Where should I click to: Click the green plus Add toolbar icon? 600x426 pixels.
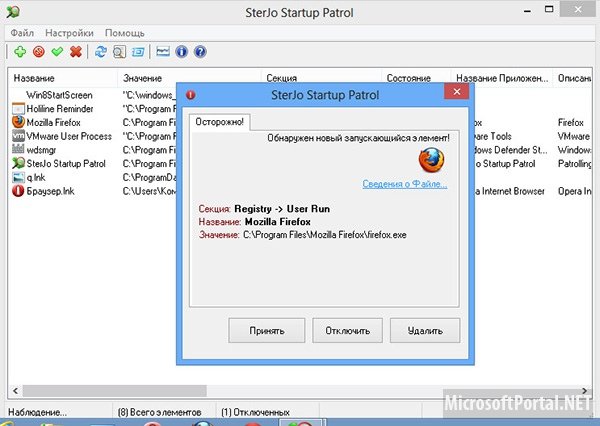click(x=20, y=52)
